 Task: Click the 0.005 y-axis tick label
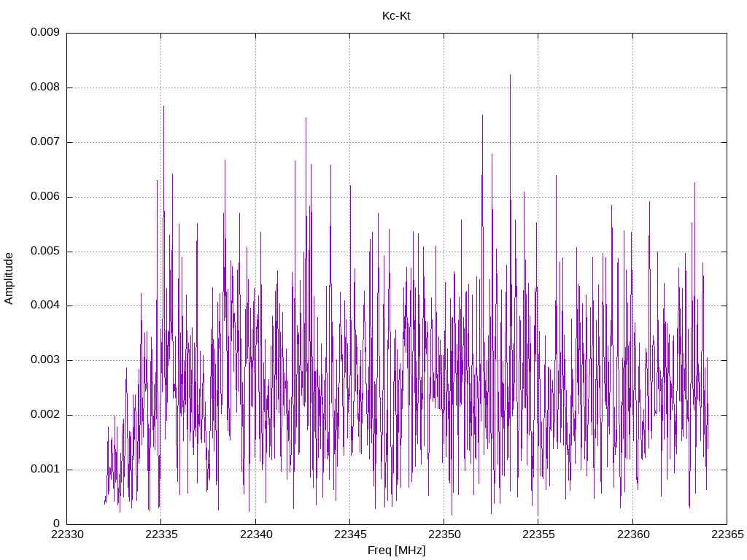tap(45, 251)
